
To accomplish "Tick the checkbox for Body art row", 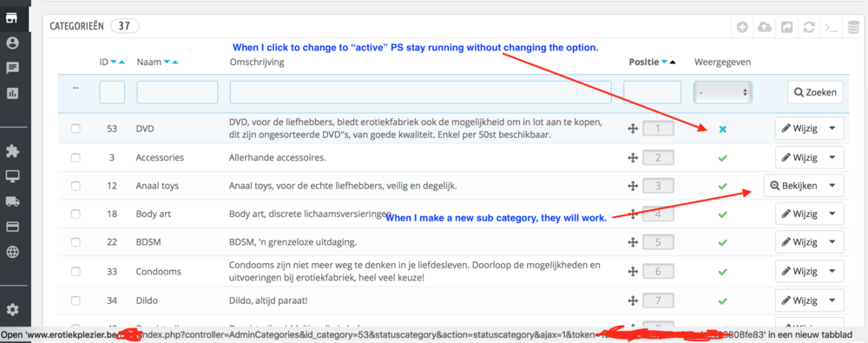I will [76, 214].
